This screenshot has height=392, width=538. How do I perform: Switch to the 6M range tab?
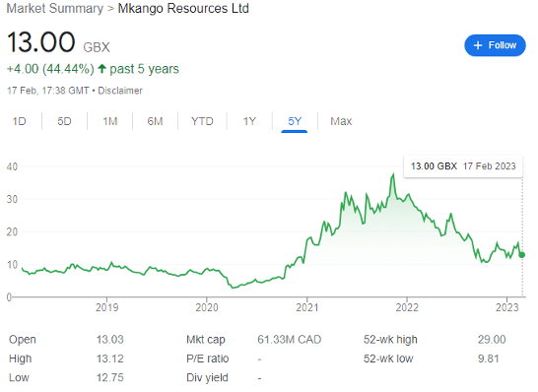155,121
